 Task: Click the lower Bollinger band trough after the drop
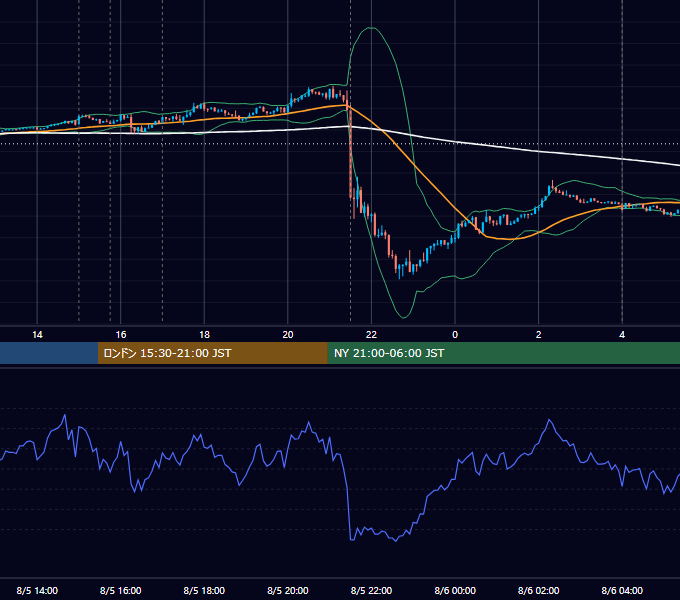[404, 317]
